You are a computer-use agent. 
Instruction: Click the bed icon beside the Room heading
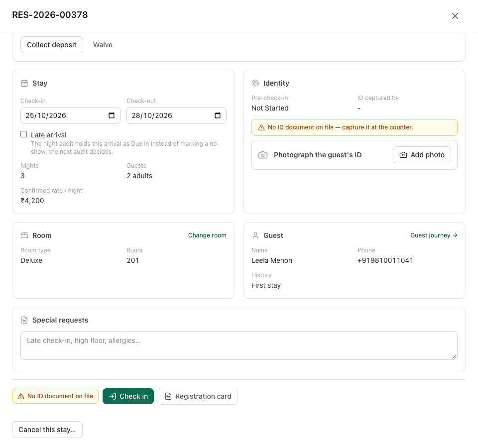pos(24,235)
